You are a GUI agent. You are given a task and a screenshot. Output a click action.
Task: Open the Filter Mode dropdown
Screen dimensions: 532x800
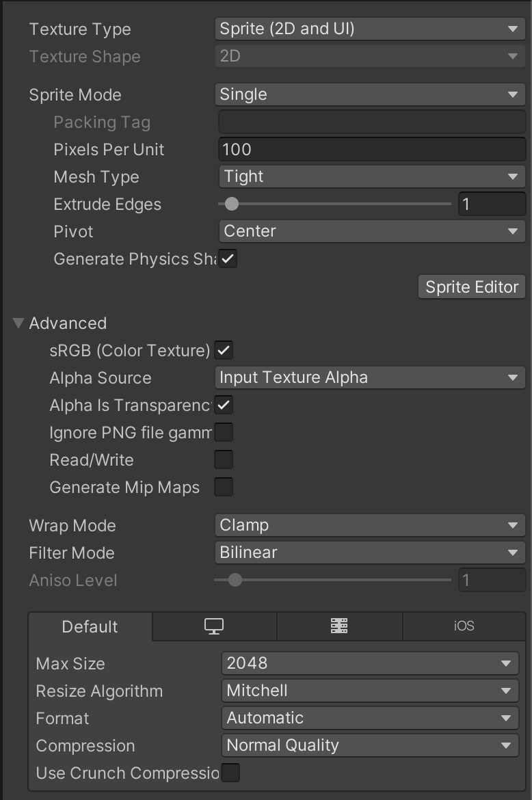tap(369, 552)
